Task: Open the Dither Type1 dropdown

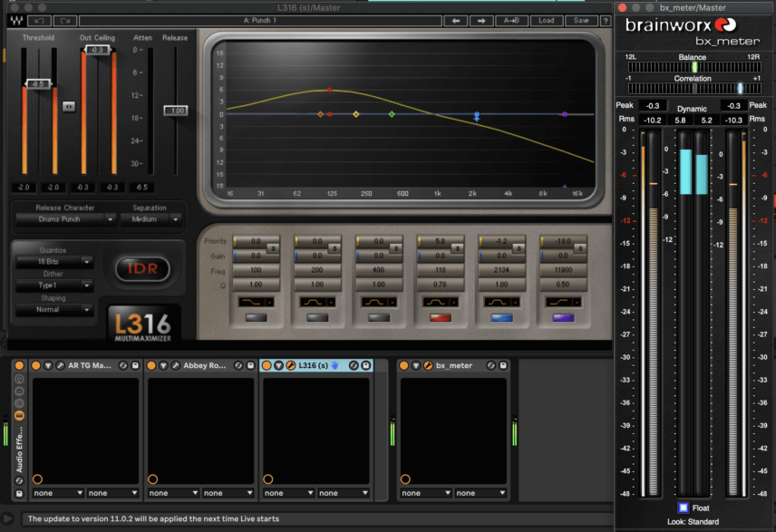Action: (x=54, y=285)
